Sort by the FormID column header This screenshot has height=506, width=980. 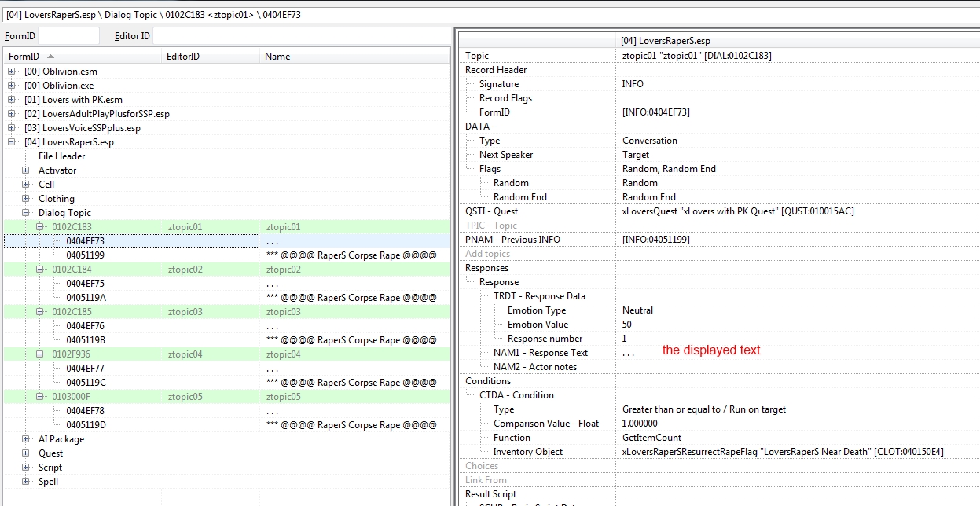(x=24, y=57)
